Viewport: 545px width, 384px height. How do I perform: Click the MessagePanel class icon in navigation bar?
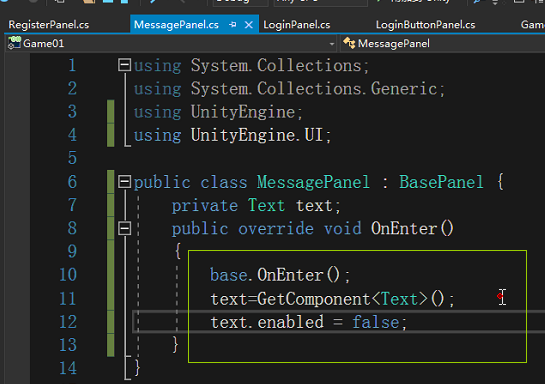tap(349, 43)
